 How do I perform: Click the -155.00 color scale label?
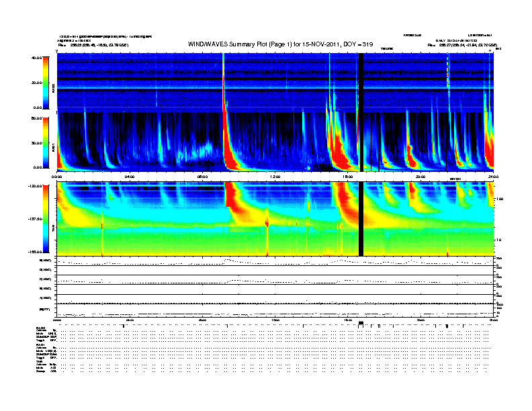point(36,252)
